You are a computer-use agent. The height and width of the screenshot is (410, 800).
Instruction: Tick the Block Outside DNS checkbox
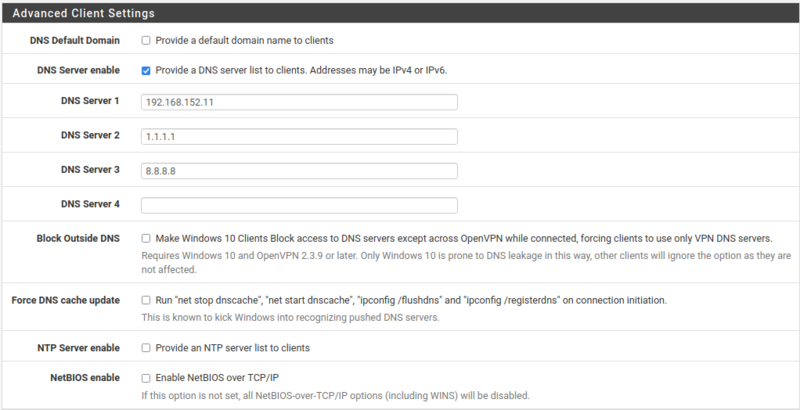tap(146, 238)
